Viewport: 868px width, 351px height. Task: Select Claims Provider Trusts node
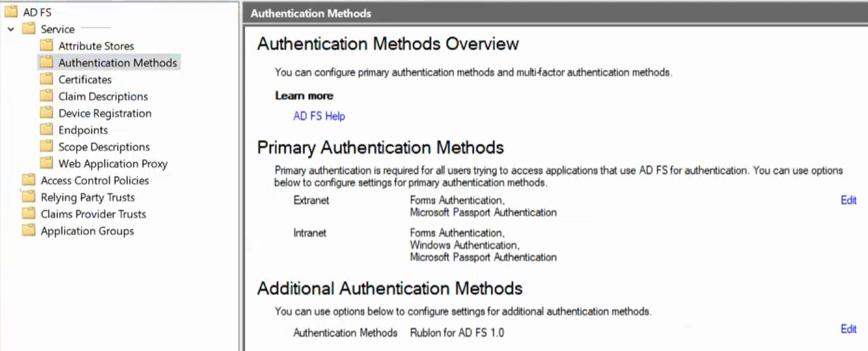[93, 214]
